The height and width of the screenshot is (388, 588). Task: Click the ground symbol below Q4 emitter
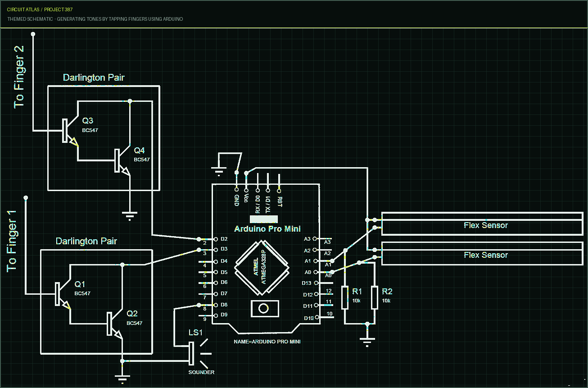[130, 215]
